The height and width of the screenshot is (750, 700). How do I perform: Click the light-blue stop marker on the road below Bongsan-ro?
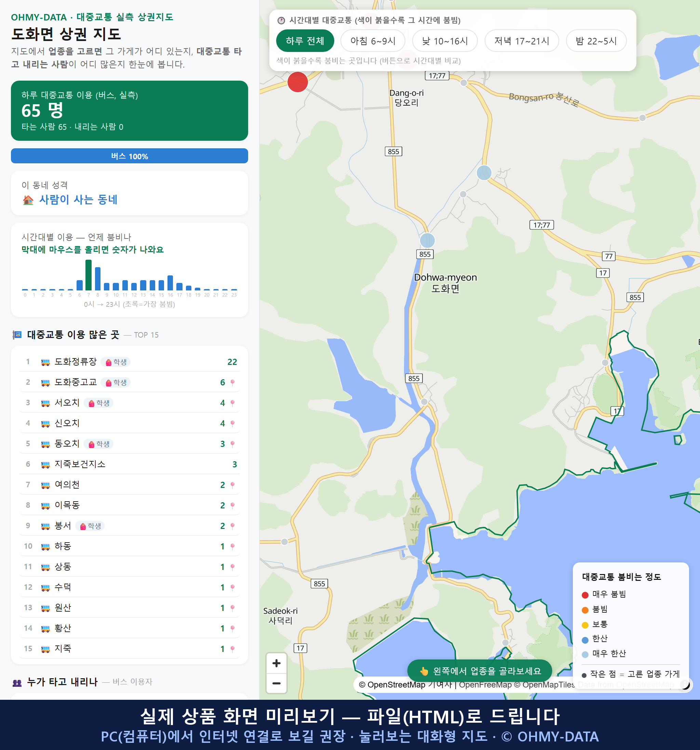click(x=484, y=173)
